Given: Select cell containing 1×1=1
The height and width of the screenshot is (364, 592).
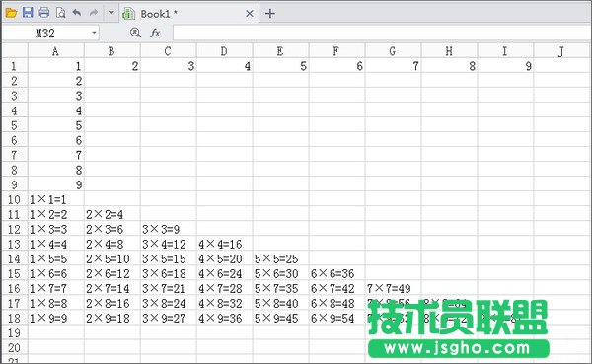Looking at the screenshot, I should coord(56,199).
